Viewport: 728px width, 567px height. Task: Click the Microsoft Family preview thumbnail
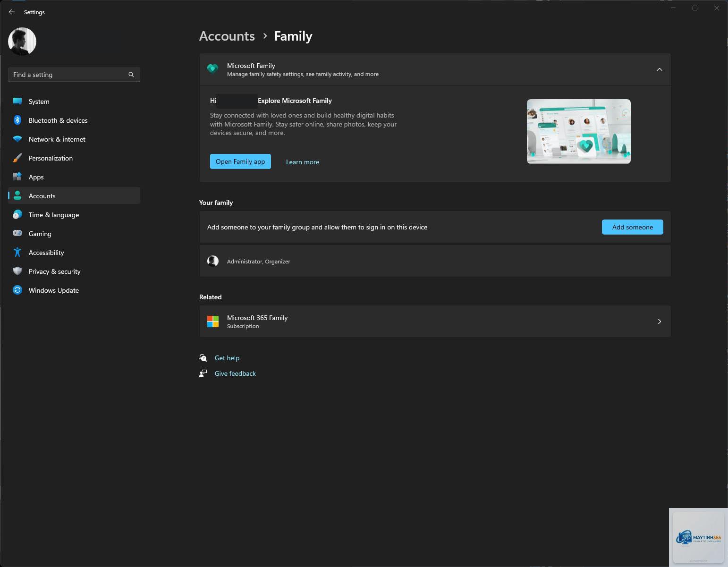(579, 131)
